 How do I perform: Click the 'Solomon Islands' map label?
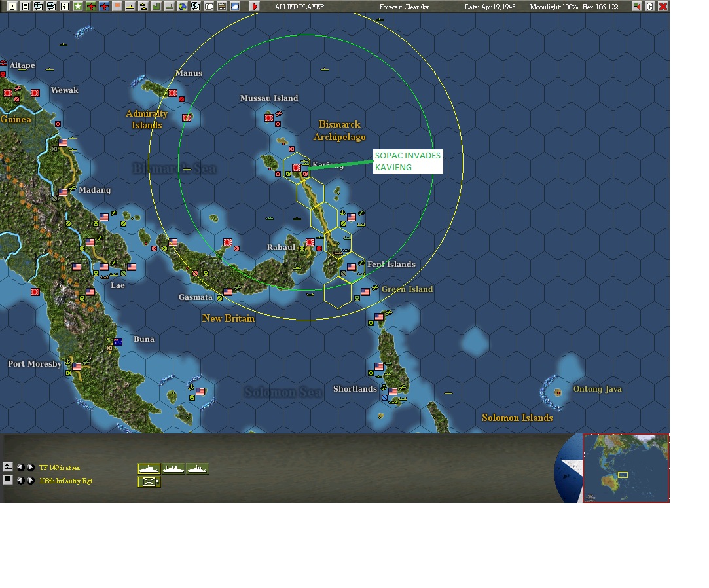point(517,418)
